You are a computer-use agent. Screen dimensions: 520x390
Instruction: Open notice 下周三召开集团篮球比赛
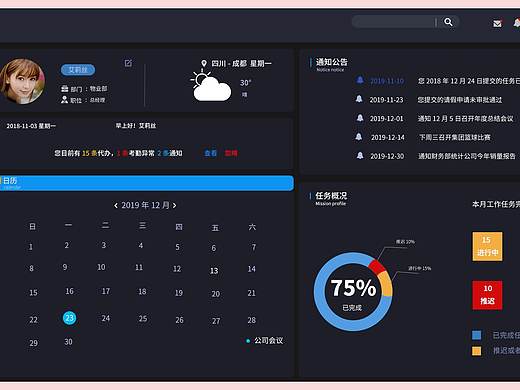(455, 137)
